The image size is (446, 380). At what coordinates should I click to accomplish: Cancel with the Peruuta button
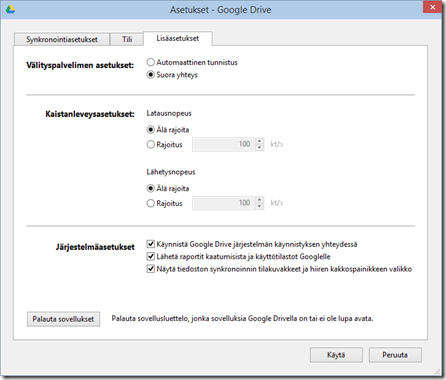coord(395,355)
